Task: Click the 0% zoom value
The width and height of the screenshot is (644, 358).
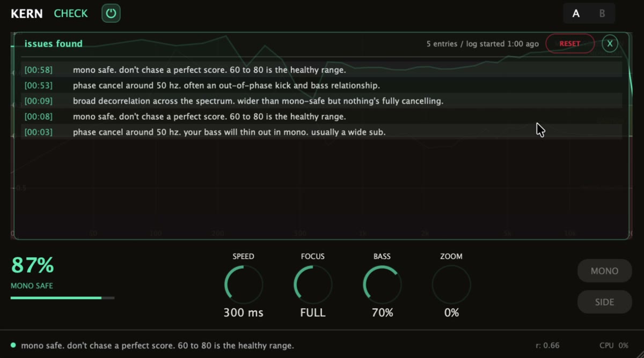Action: (451, 312)
